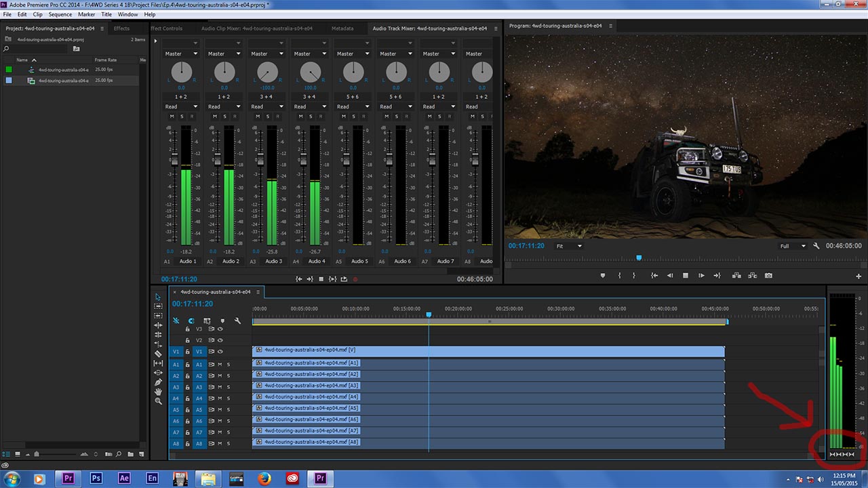The width and height of the screenshot is (868, 488).
Task: Mute Audio 1 in Track Mixer
Action: pos(172,117)
